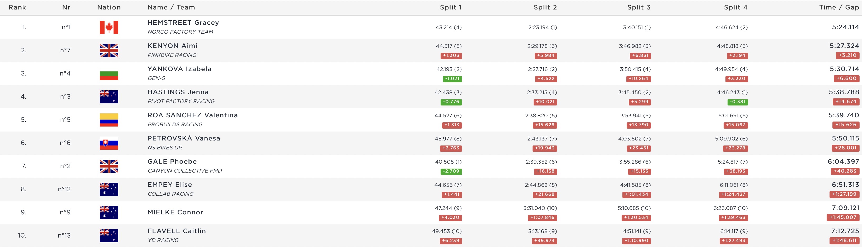
Task: Click team CANYON COLLECTIVE FMD
Action: pos(185,171)
